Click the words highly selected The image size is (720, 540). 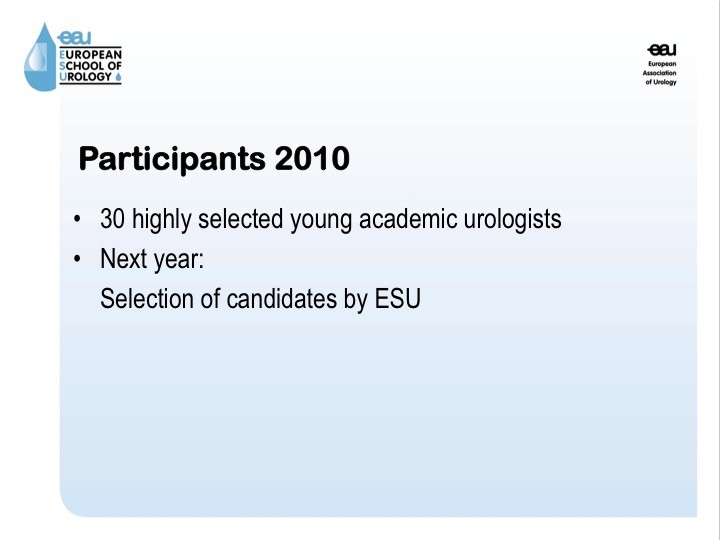point(207,219)
